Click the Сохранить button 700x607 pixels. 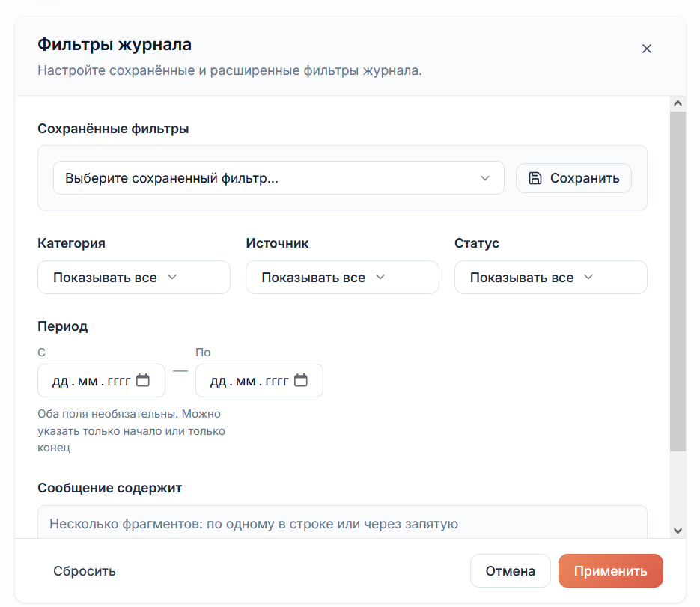[573, 178]
